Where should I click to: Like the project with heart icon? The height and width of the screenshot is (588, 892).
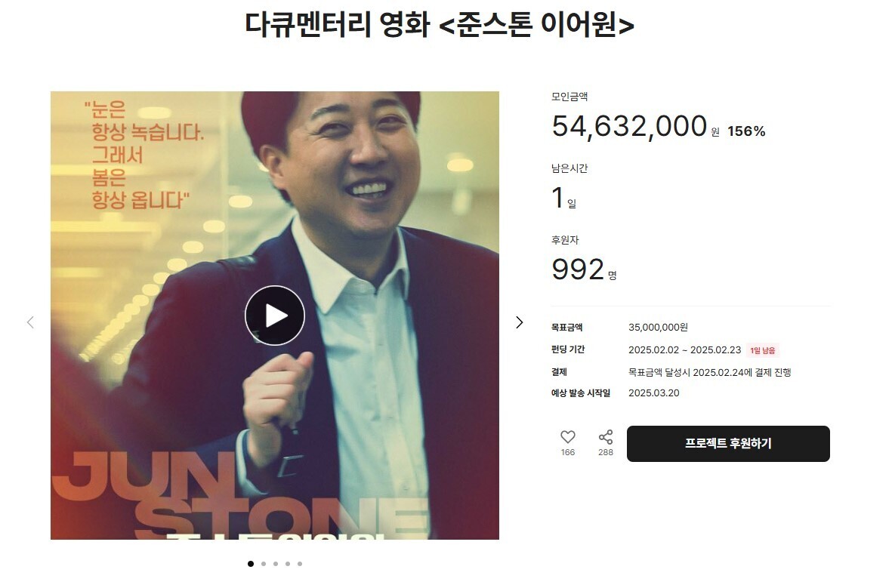pos(568,437)
